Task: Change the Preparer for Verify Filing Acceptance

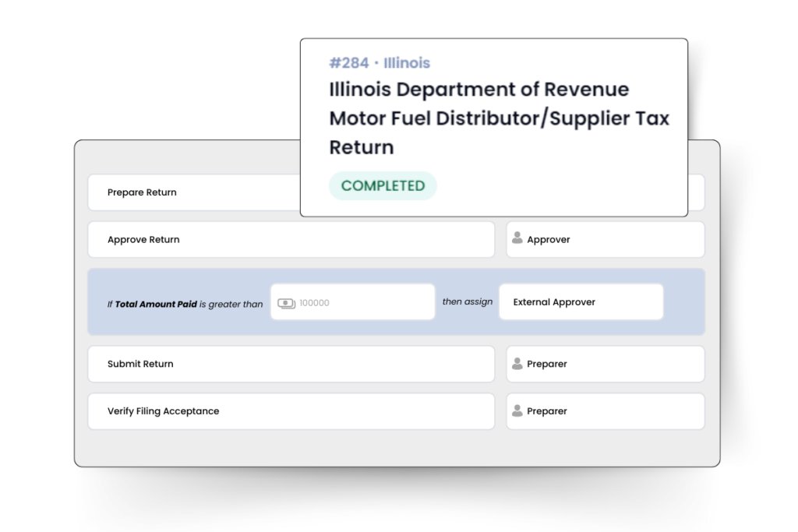Action: pos(605,410)
